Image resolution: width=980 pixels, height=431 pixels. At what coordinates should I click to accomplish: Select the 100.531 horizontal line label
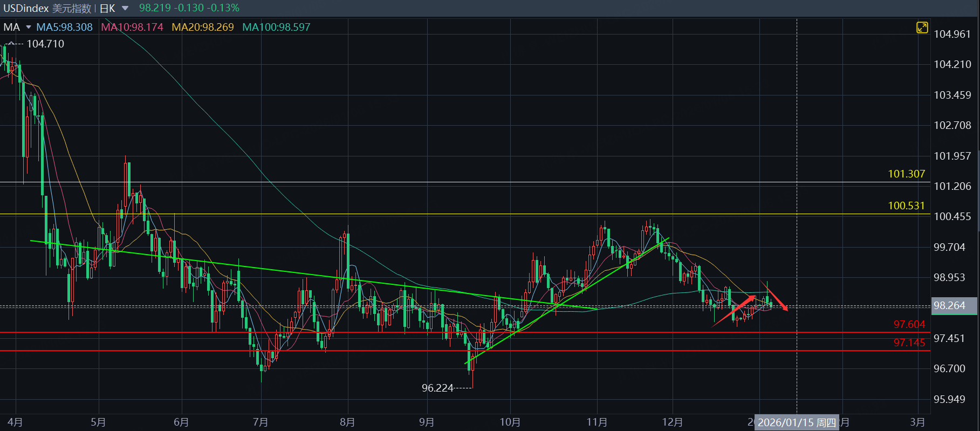(906, 206)
